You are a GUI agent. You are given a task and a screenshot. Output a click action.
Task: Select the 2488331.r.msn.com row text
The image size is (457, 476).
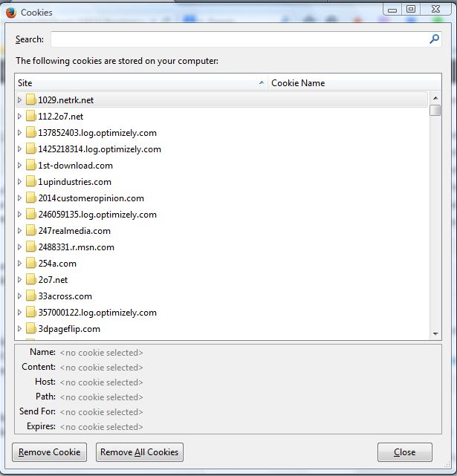(76, 247)
